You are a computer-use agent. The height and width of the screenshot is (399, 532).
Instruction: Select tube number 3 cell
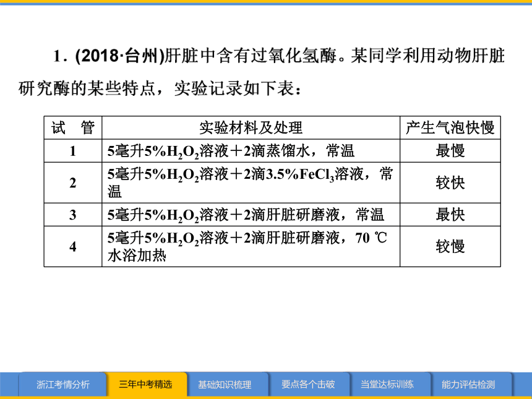(x=73, y=215)
